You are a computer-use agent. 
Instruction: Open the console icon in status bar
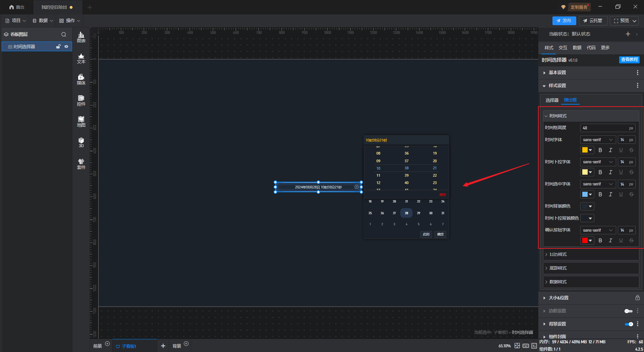coord(534,346)
